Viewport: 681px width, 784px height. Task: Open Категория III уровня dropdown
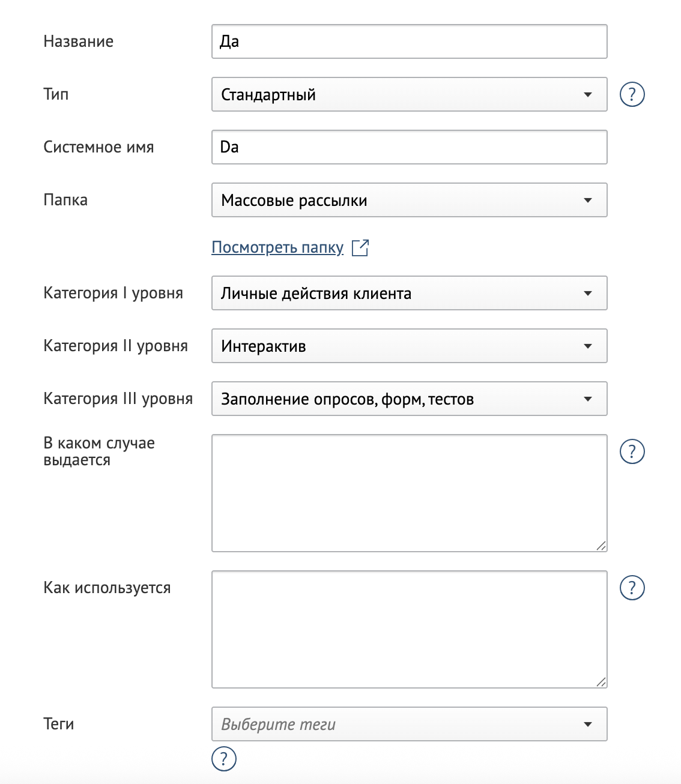pos(410,399)
